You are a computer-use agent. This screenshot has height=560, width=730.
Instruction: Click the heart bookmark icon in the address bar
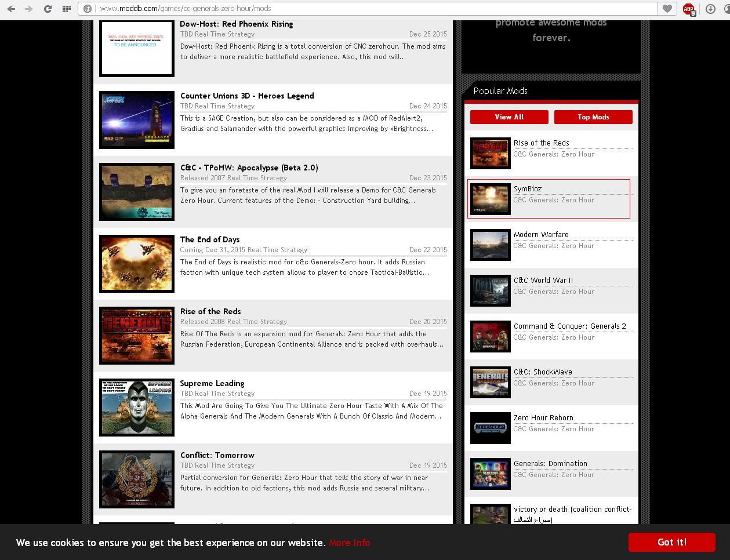[x=667, y=9]
